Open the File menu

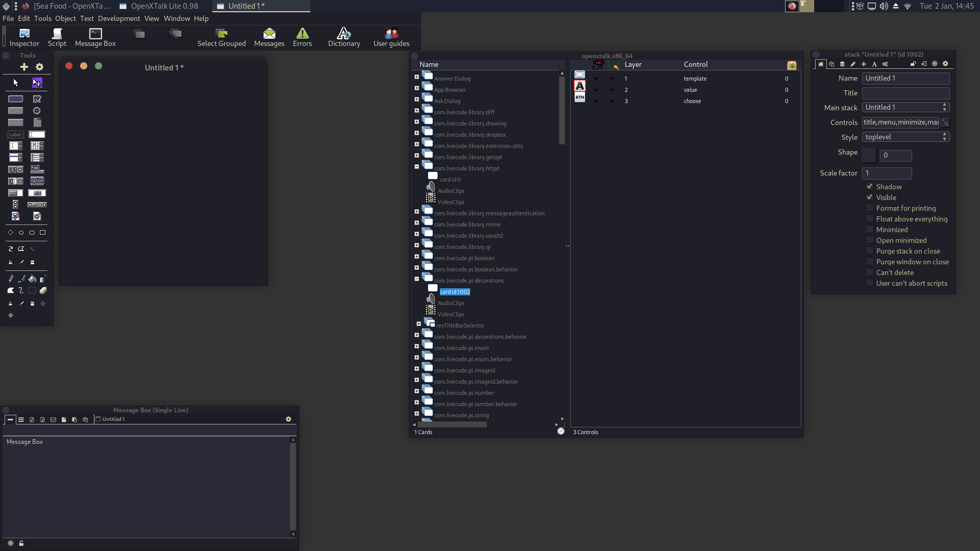8,18
